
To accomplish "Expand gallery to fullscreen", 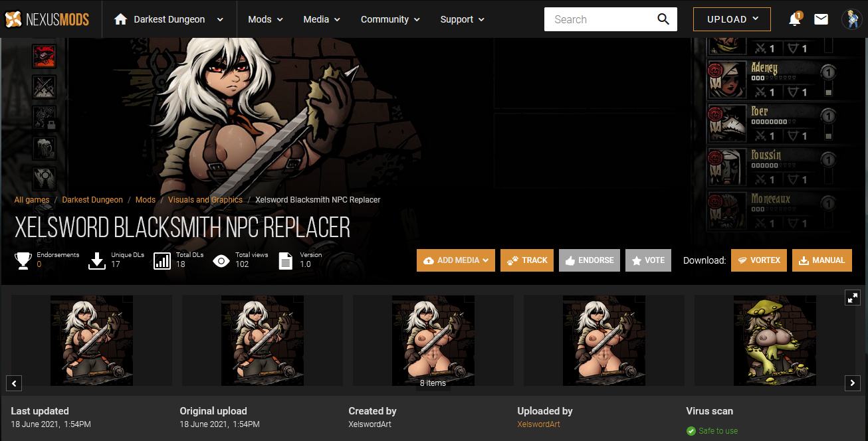I will click(853, 298).
